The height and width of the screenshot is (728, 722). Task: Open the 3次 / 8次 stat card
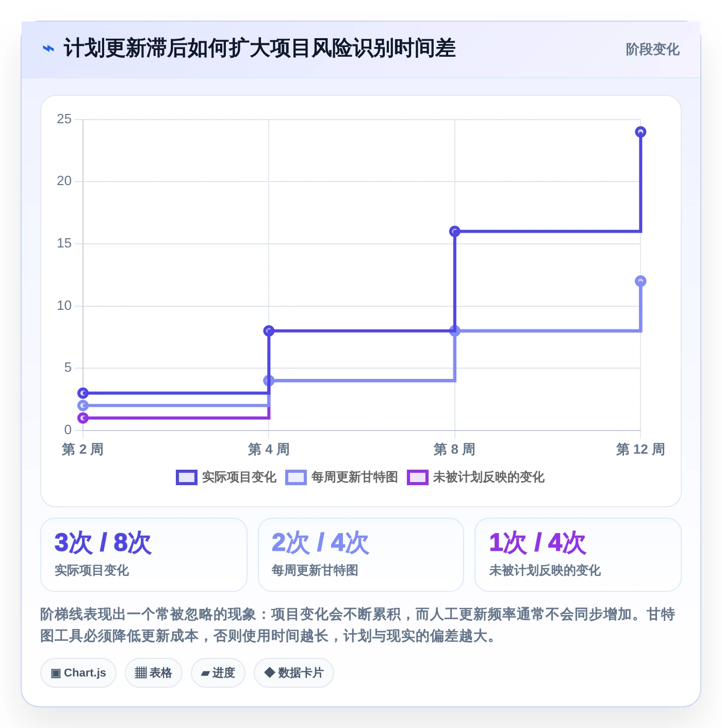pyautogui.click(x=144, y=555)
